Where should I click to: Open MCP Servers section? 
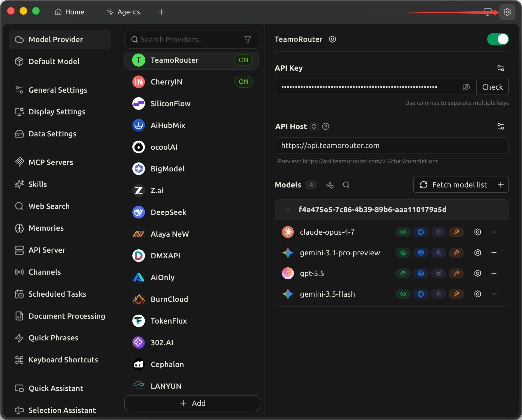(x=60, y=162)
